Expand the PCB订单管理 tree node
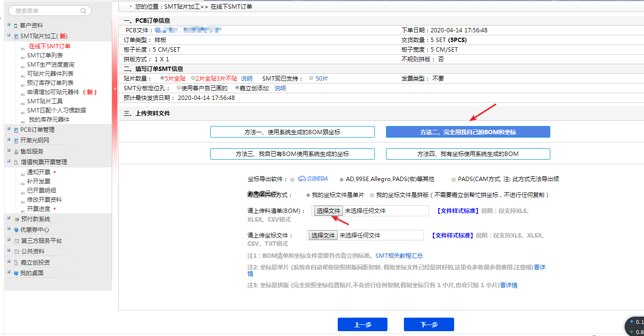This screenshot has height=336, width=644. [9, 129]
